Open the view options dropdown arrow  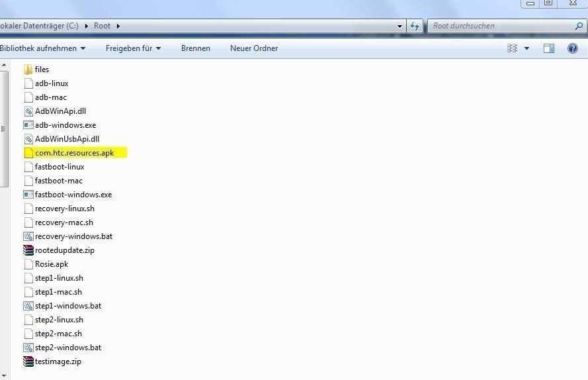click(526, 48)
